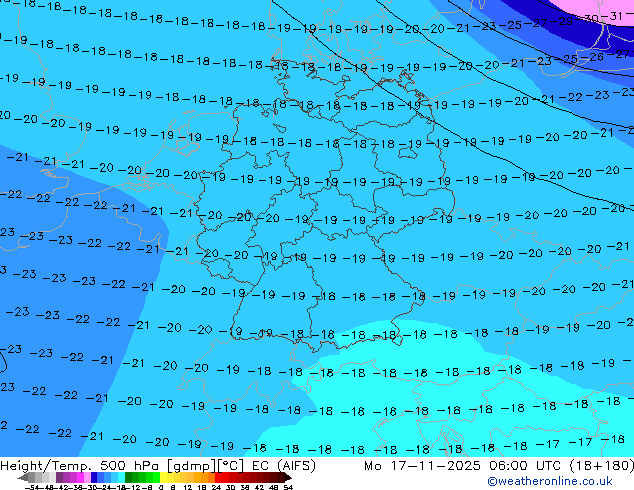Click the '-54' legend scale label
Screen dimensions: 634x490
[32, 488]
